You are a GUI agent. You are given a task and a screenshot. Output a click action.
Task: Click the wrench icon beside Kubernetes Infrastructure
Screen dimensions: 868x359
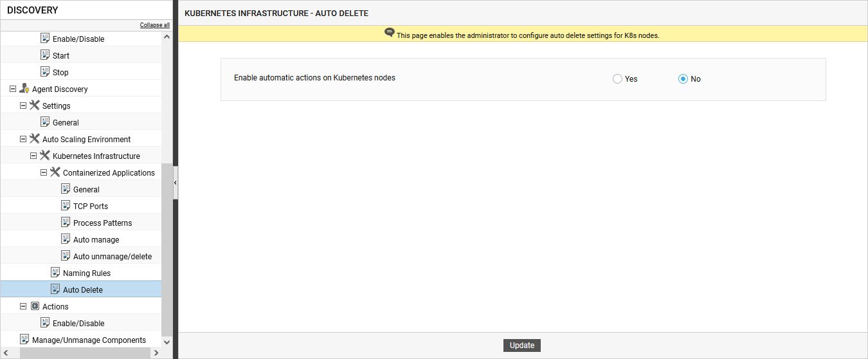45,156
